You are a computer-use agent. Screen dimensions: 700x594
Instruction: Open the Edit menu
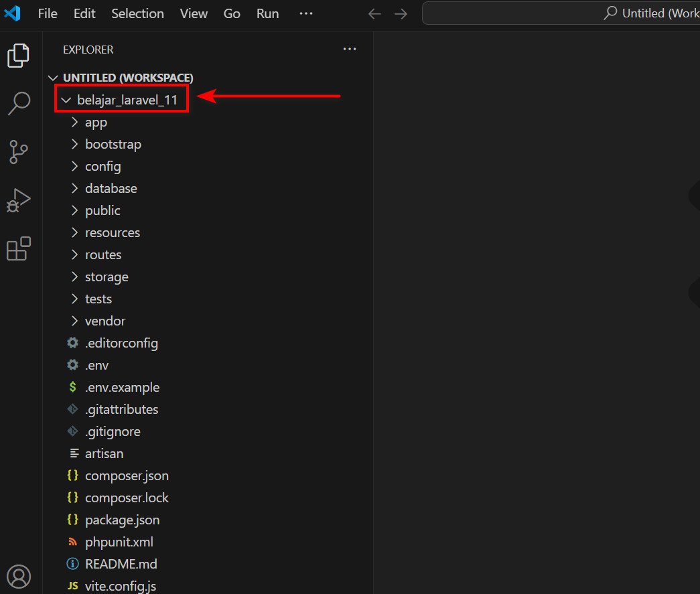coord(84,14)
